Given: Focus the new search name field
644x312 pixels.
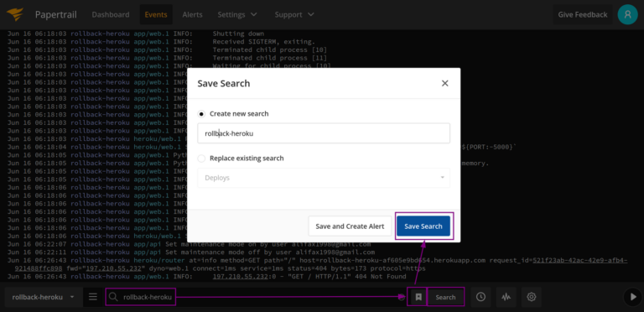Looking at the screenshot, I should [324, 133].
